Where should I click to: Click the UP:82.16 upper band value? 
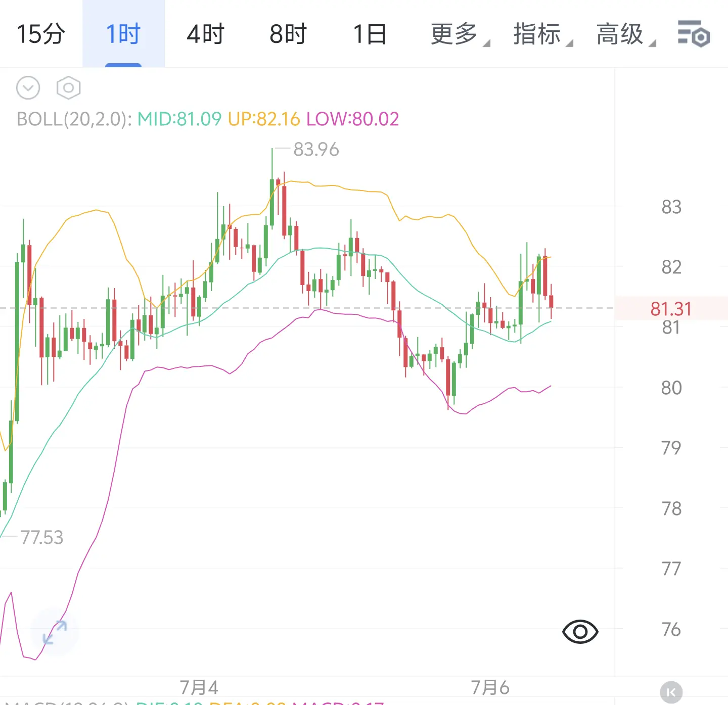(264, 119)
